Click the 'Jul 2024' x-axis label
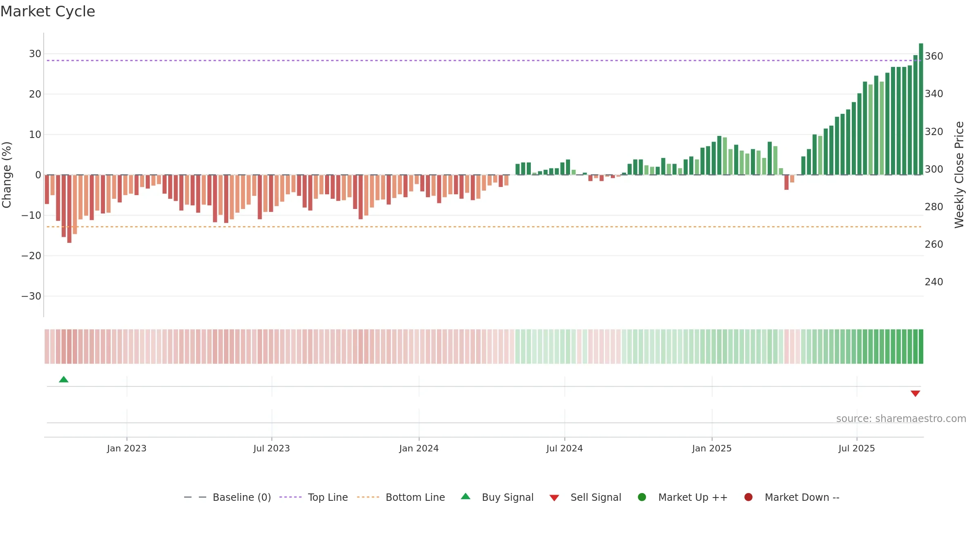This screenshot has width=980, height=551. coord(565,448)
